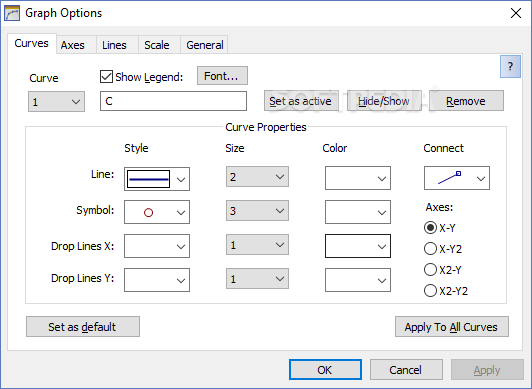Screen dimensions: 532x389
Task: Open the Symbol style dropdown with the red circle
Action: pos(157,212)
